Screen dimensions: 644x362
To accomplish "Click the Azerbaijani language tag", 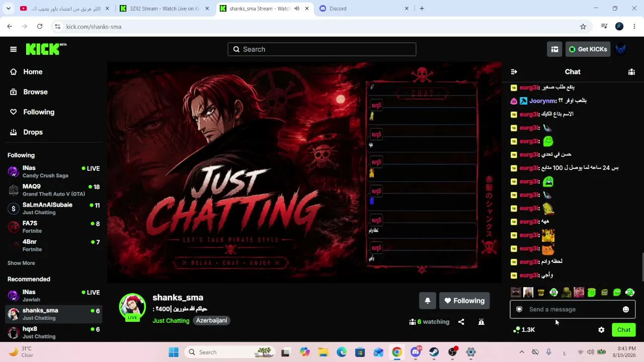I will click(x=211, y=321).
